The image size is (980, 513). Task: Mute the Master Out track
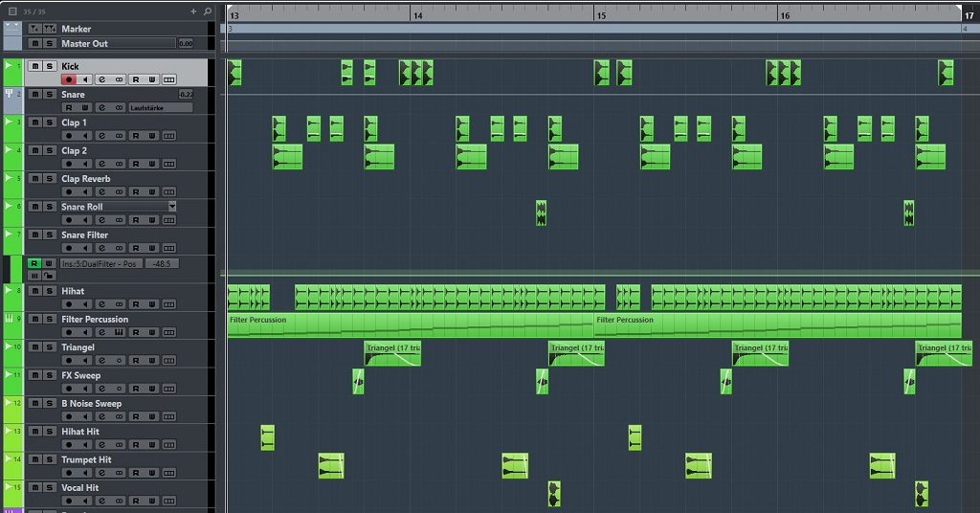35,44
